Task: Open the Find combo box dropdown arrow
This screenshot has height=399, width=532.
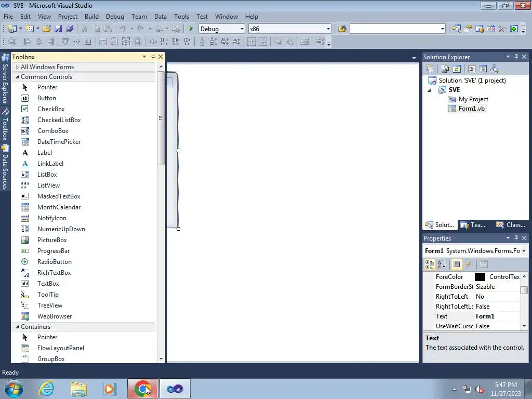Action: (442, 29)
